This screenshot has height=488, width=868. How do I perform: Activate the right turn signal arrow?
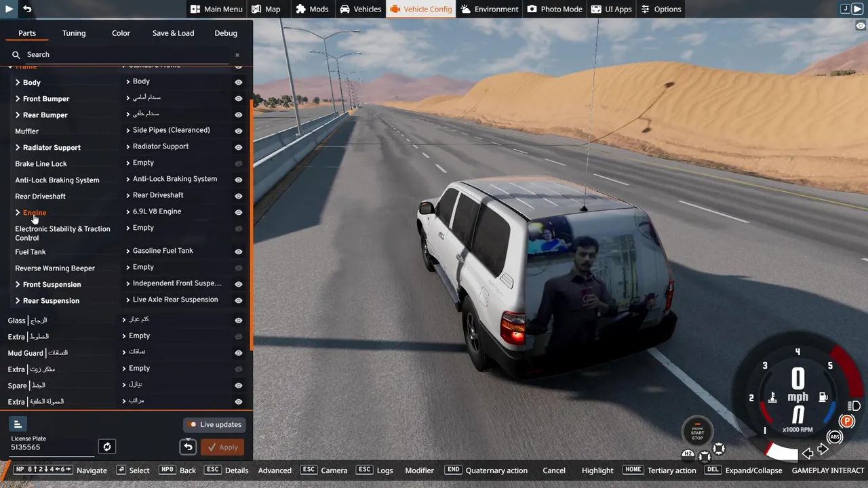point(823,449)
